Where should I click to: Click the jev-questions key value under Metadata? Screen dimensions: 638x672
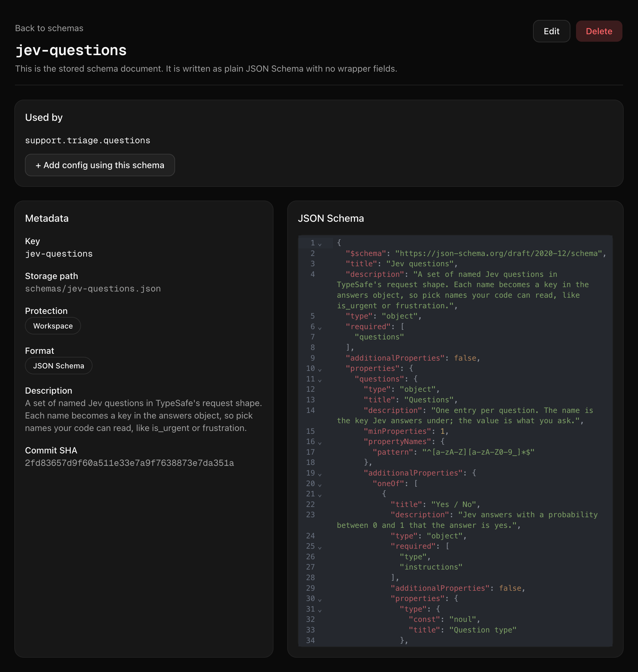pos(59,254)
